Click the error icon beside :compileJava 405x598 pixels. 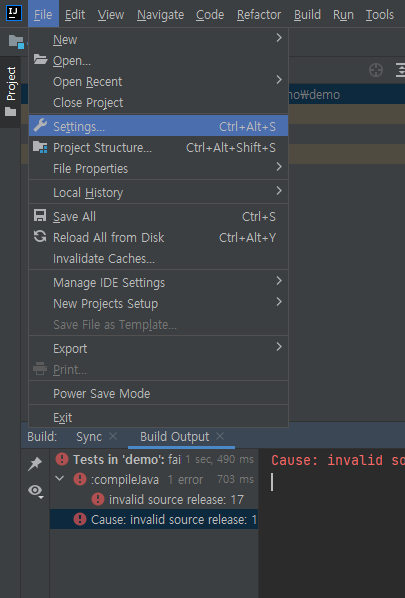80,479
